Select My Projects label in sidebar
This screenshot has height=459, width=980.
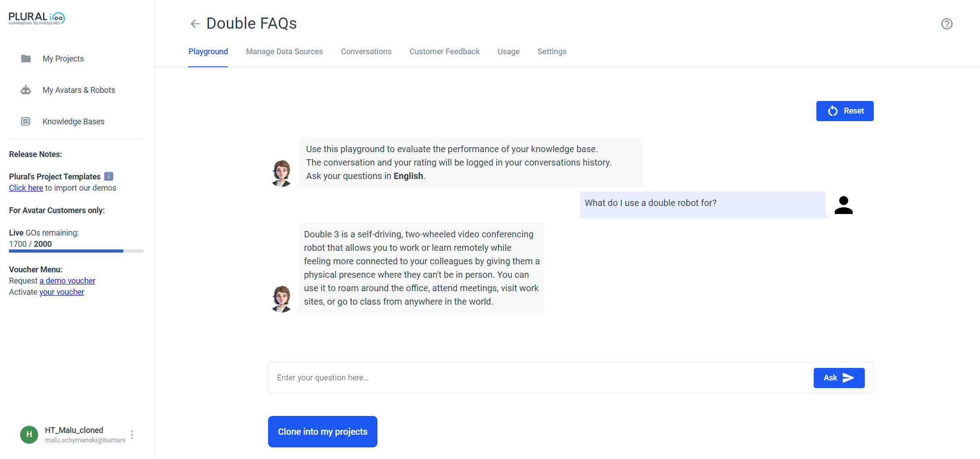click(63, 59)
